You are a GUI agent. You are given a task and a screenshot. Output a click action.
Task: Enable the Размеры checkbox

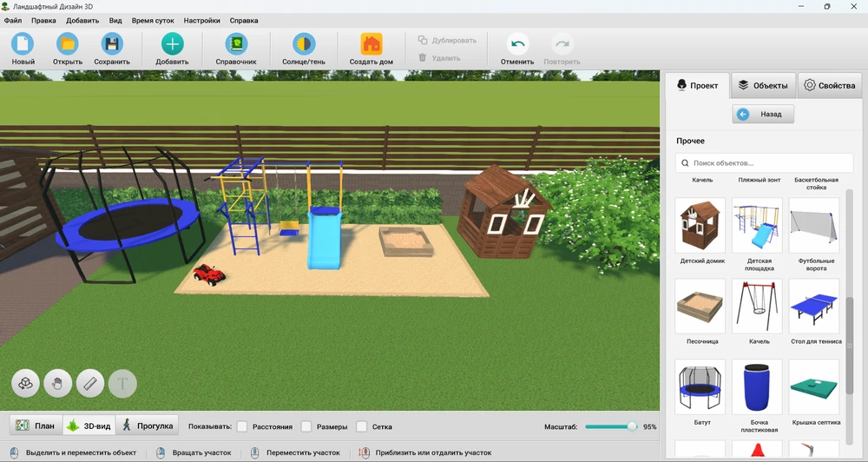pos(306,426)
